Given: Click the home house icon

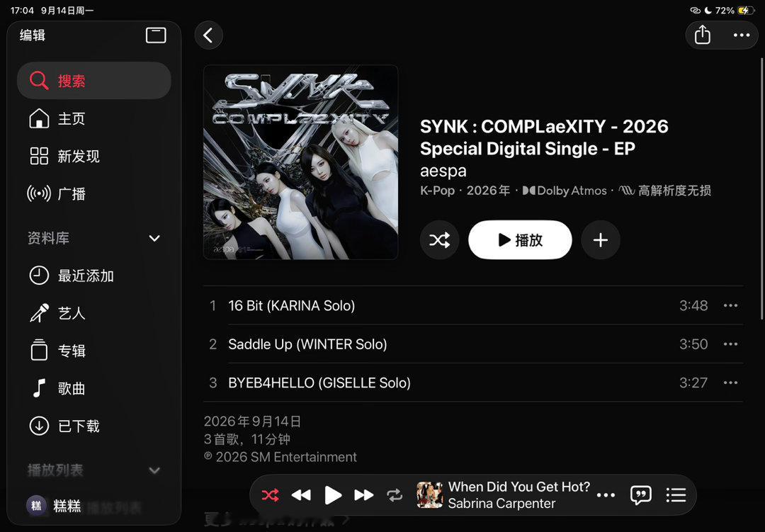Looking at the screenshot, I should (x=39, y=118).
